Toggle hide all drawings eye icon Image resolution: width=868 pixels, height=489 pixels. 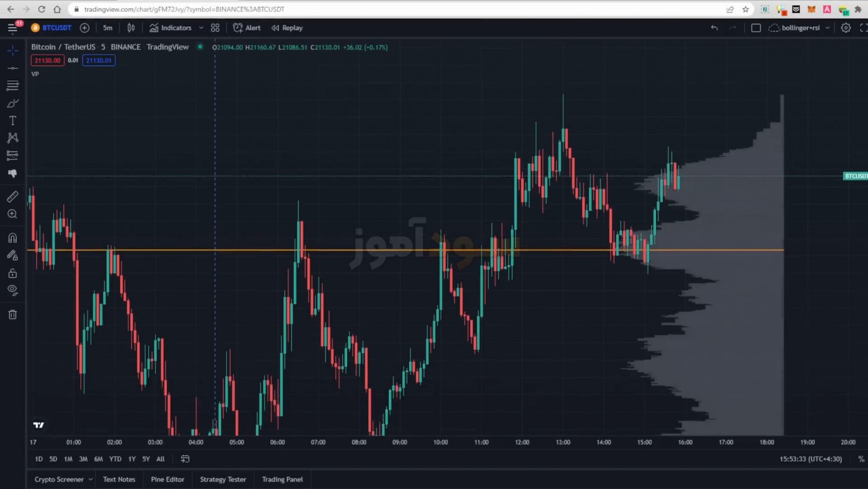[x=12, y=290]
